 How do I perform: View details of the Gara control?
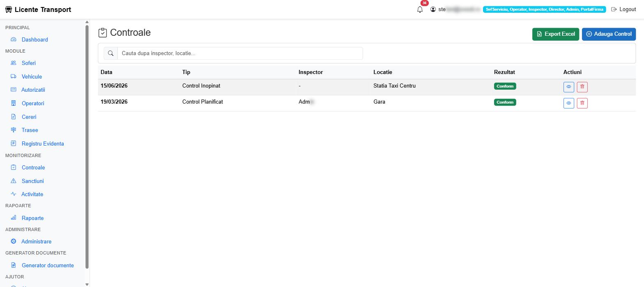pyautogui.click(x=568, y=103)
